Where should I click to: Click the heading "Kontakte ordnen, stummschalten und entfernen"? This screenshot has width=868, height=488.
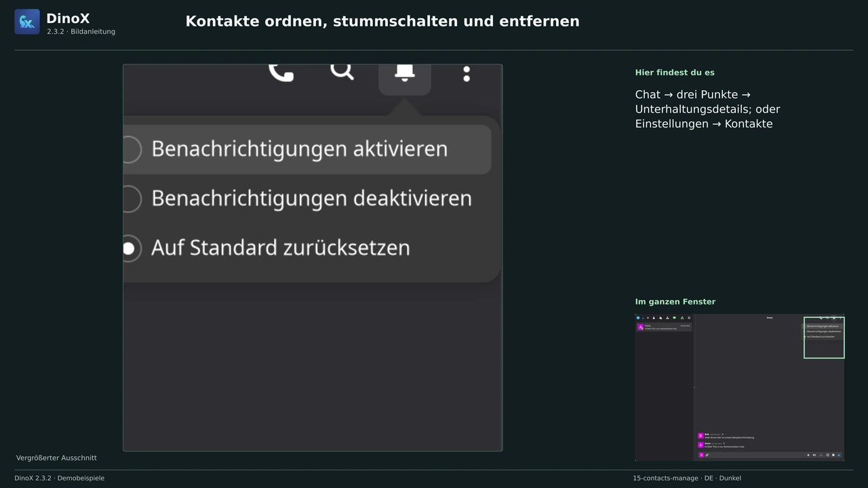(x=382, y=21)
